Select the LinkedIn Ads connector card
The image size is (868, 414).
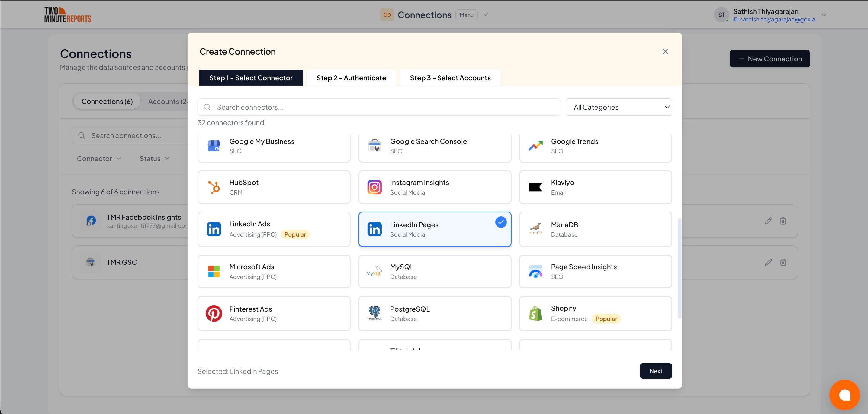coord(274,229)
